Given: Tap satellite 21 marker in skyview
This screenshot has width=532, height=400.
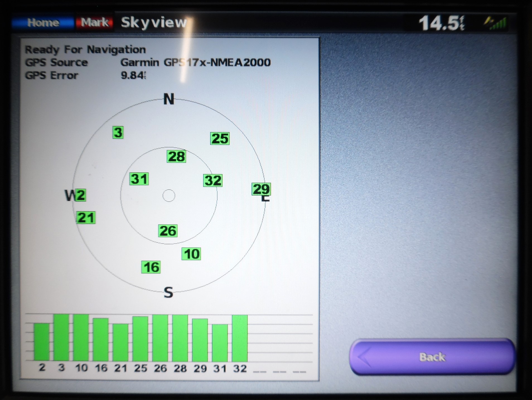Looking at the screenshot, I should pos(86,218).
